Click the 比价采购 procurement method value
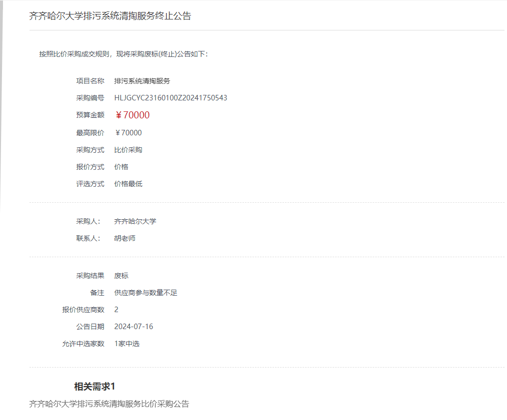 coord(128,150)
